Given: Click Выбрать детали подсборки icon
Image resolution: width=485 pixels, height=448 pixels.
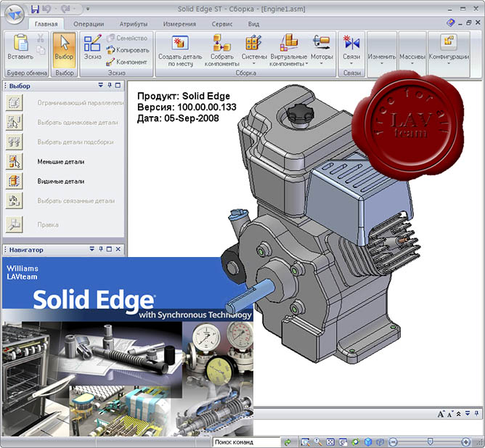Looking at the screenshot, I should 14,142.
